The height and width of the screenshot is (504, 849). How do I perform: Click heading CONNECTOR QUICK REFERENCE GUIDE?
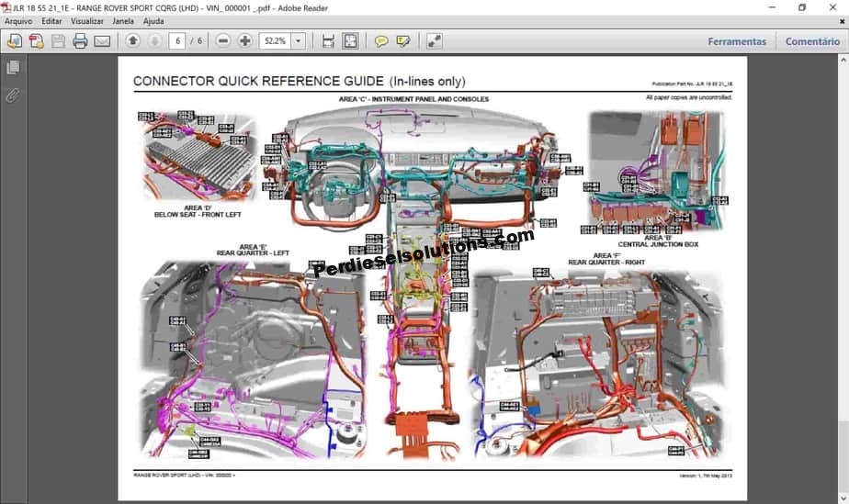[x=258, y=81]
